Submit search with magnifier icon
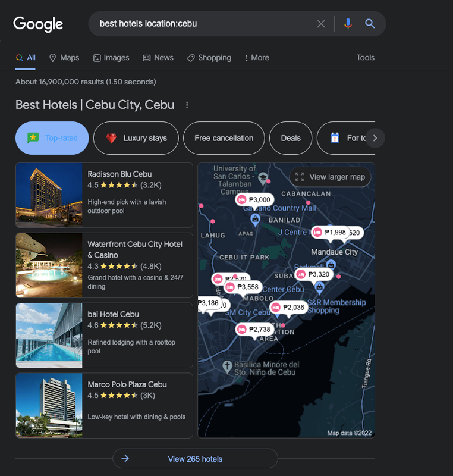453x476 pixels. 370,23
